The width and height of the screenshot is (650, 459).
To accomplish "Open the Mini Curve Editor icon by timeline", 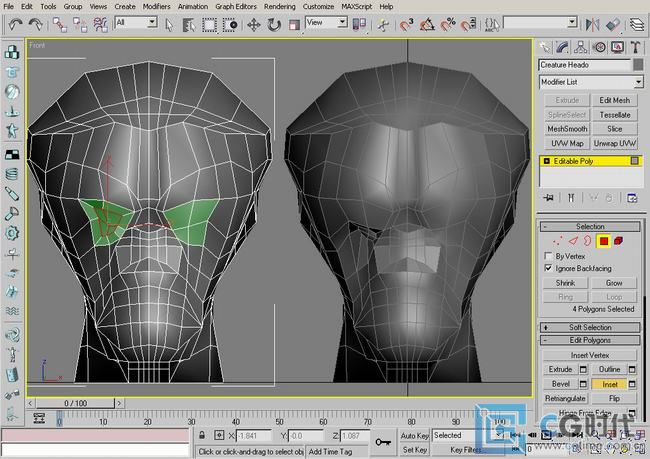I will [39, 418].
